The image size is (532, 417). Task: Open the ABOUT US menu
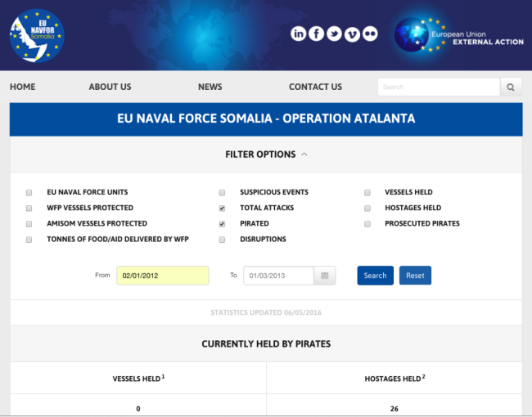point(110,87)
